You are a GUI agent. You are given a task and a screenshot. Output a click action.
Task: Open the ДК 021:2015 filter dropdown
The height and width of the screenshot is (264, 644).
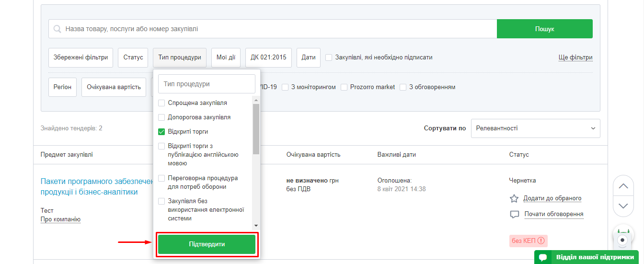pyautogui.click(x=268, y=57)
